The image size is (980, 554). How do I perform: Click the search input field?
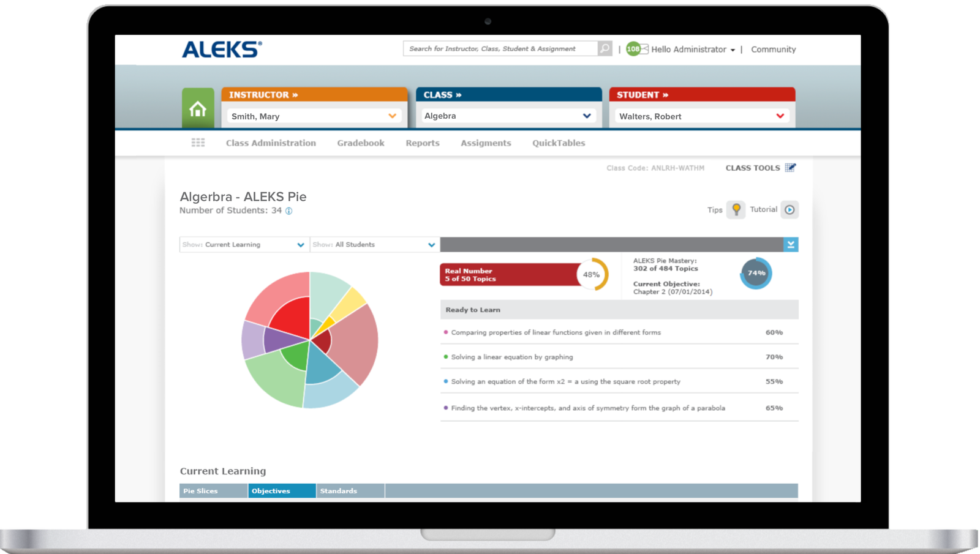(500, 48)
